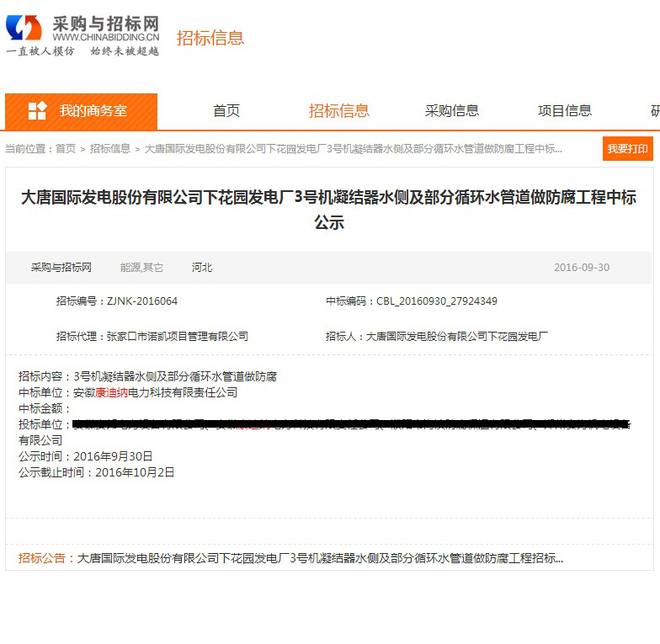Open the 项目信息 navigation tab
This screenshot has height=644, width=660.
tap(564, 111)
